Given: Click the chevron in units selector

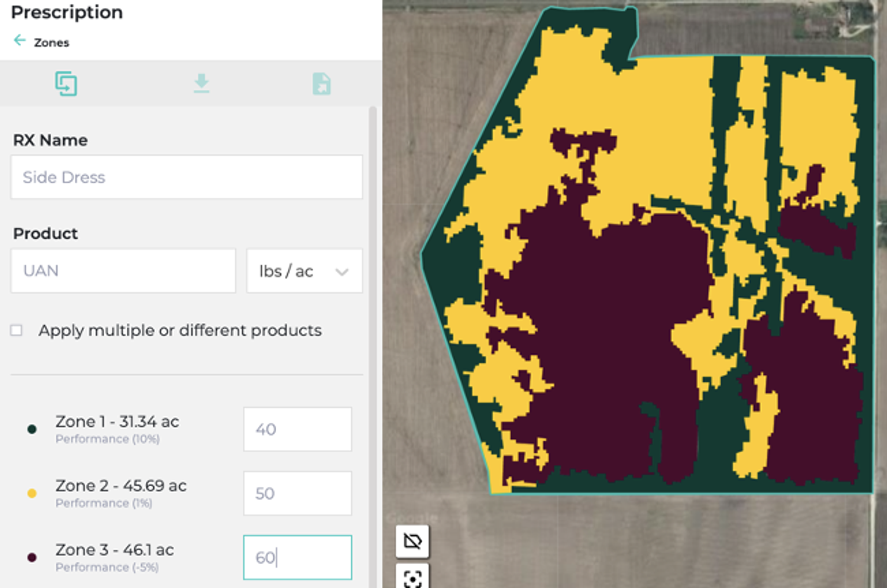Looking at the screenshot, I should [342, 272].
